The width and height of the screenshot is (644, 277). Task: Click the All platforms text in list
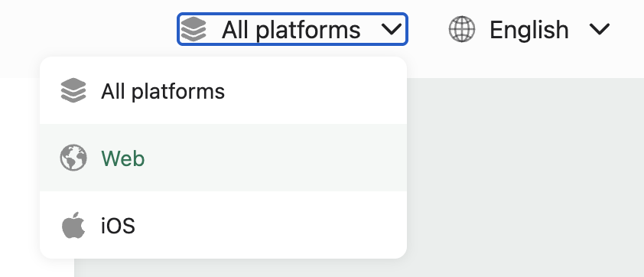tap(163, 91)
